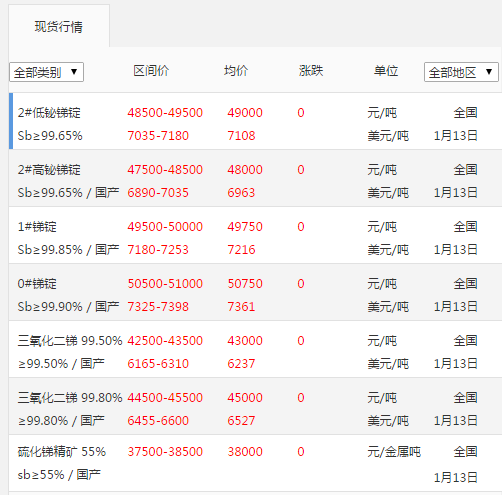The width and height of the screenshot is (502, 495).
Task: Click the 区间价 column header
Action: [x=151, y=71]
